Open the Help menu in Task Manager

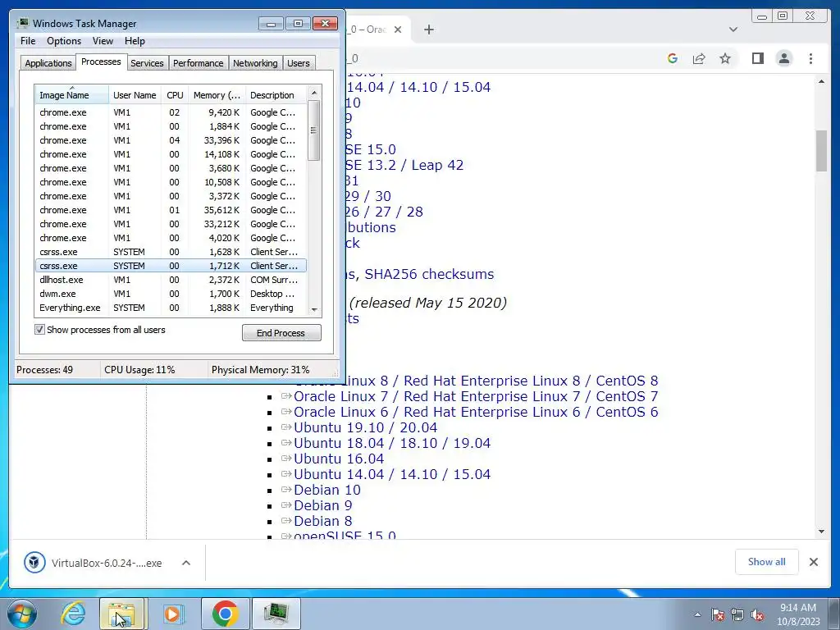[135, 41]
